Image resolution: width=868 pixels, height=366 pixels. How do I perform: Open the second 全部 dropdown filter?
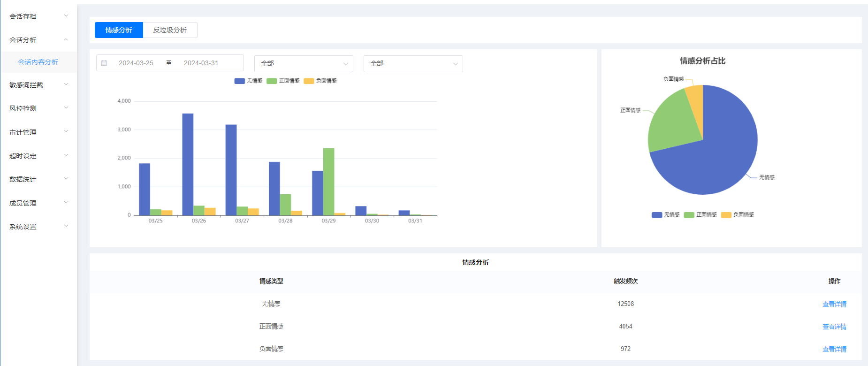[x=413, y=64]
